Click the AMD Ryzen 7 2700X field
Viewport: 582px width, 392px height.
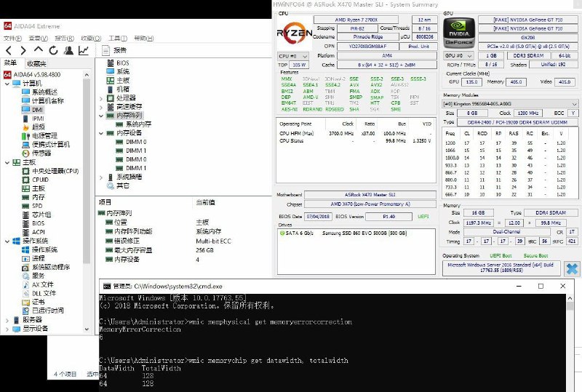(356, 20)
